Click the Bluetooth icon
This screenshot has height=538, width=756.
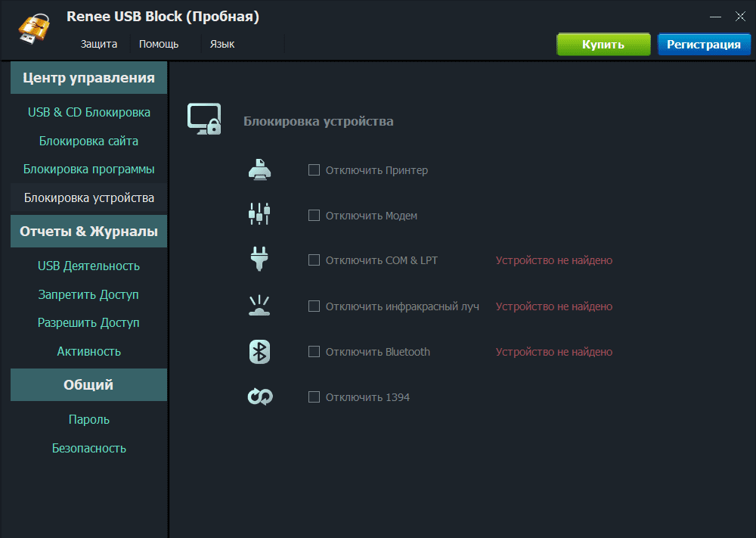(x=259, y=352)
